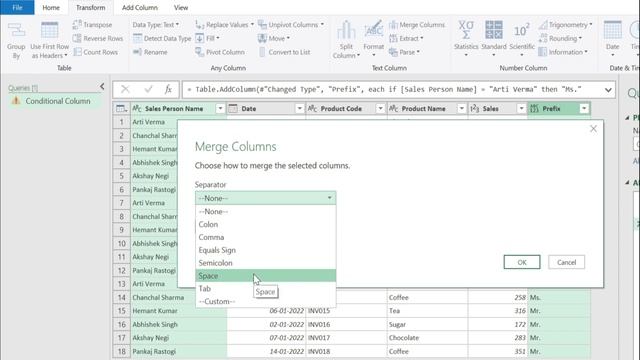Screen dimensions: 640x360
Task: Click the Group By icon
Action: pos(16,31)
